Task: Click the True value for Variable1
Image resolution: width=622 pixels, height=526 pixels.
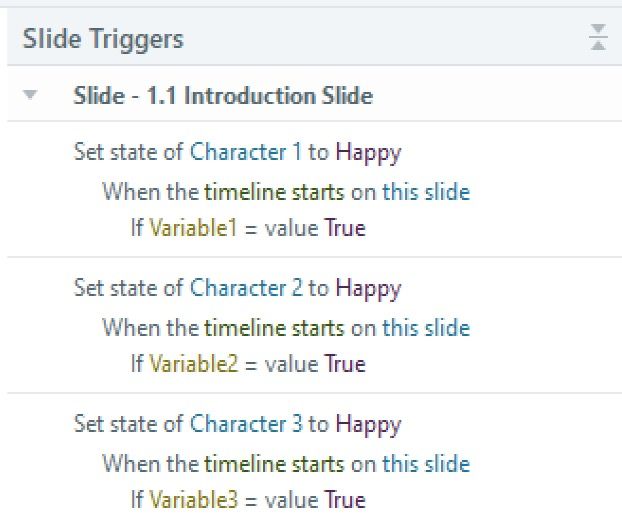Action: tap(344, 228)
